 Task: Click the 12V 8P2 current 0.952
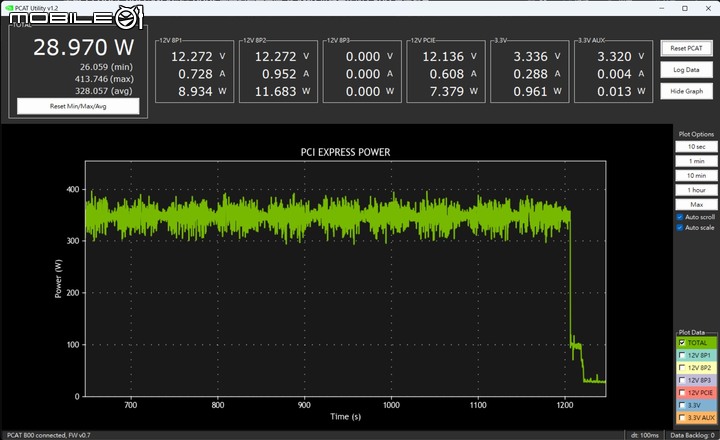pos(279,74)
